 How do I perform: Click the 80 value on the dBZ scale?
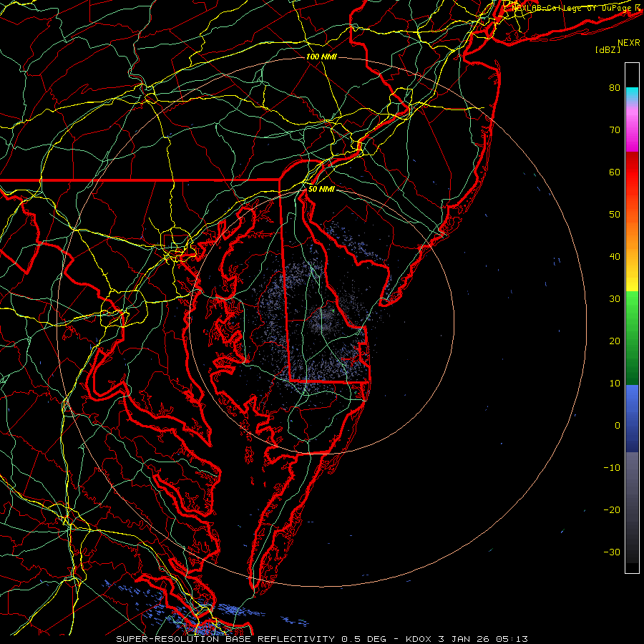pyautogui.click(x=615, y=88)
